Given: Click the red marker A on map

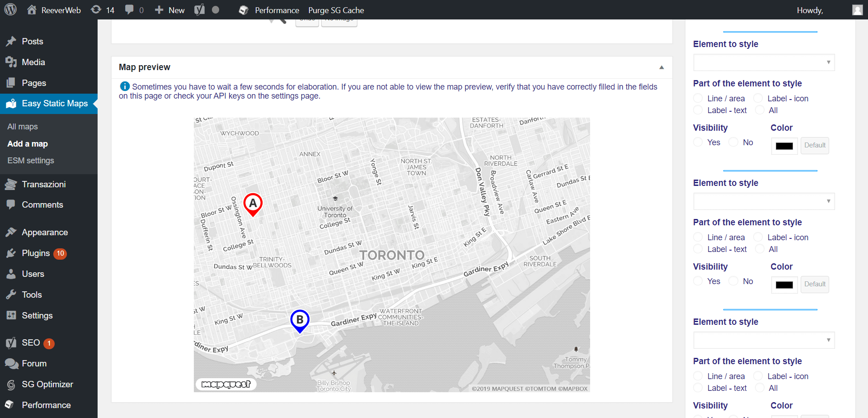Looking at the screenshot, I should coord(253,204).
